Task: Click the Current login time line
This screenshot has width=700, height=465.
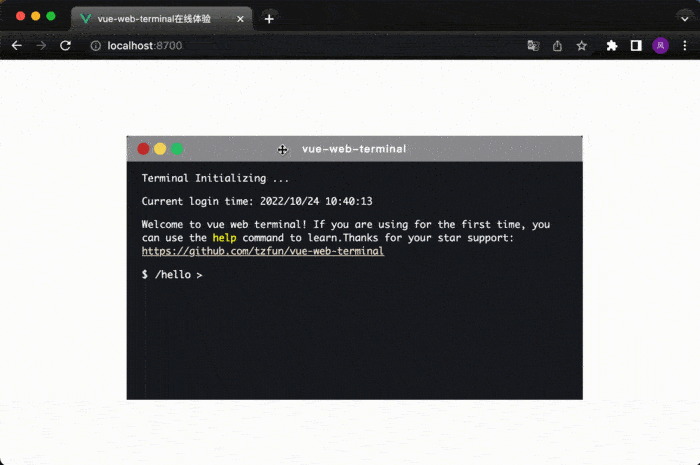Action: 257,201
